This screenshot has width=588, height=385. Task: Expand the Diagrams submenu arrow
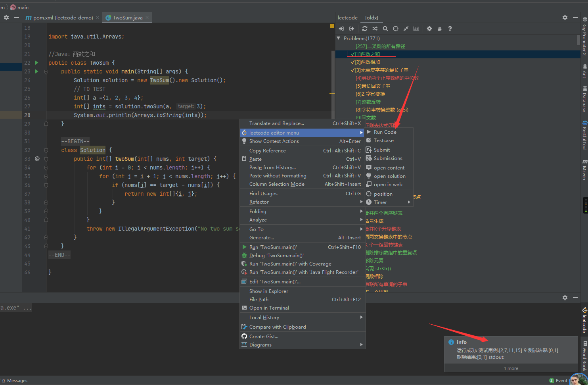coord(361,345)
